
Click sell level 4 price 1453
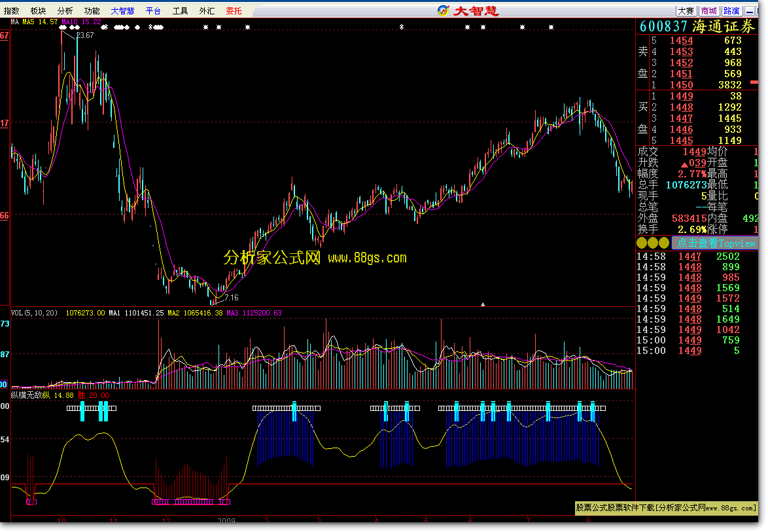click(x=681, y=52)
